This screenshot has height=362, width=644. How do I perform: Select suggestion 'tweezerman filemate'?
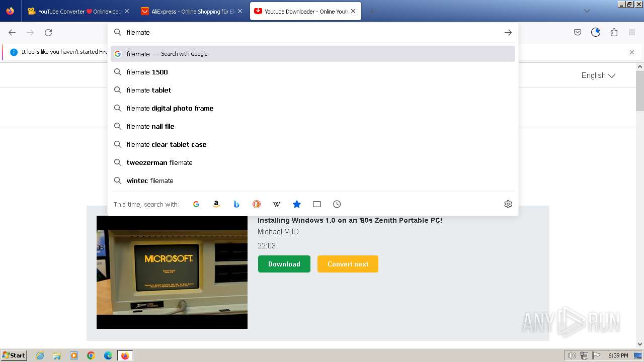tap(313, 162)
